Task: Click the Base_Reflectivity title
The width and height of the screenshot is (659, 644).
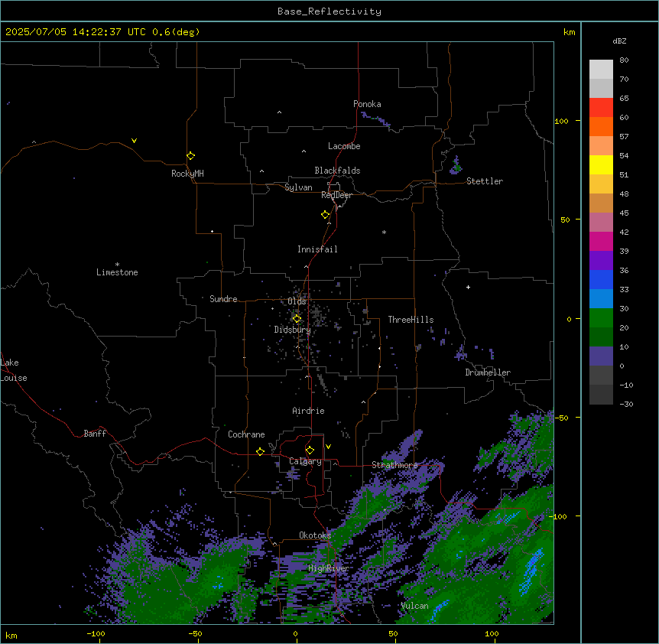Action: tap(329, 11)
